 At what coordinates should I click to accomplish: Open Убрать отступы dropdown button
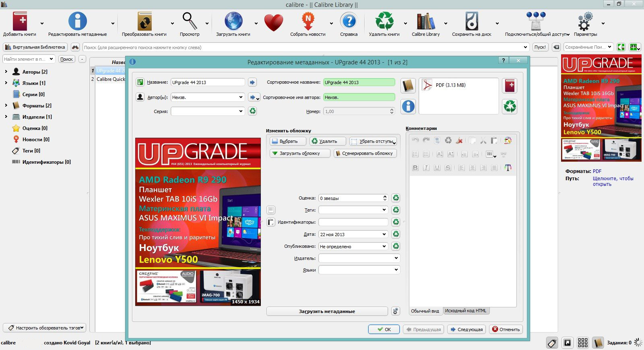tap(373, 141)
